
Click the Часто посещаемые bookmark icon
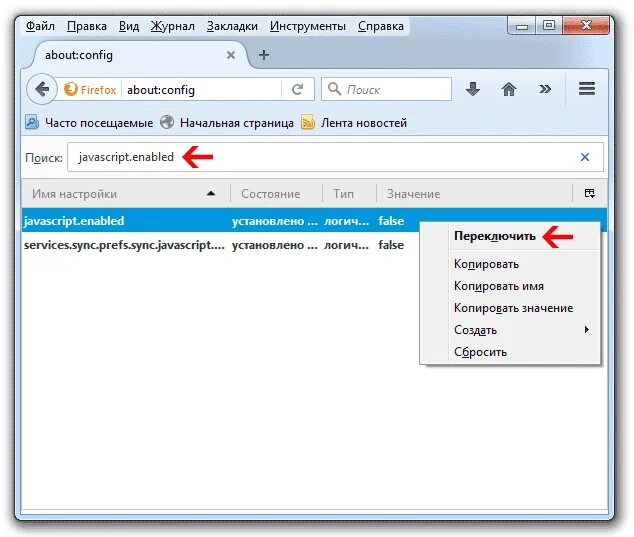pyautogui.click(x=32, y=122)
